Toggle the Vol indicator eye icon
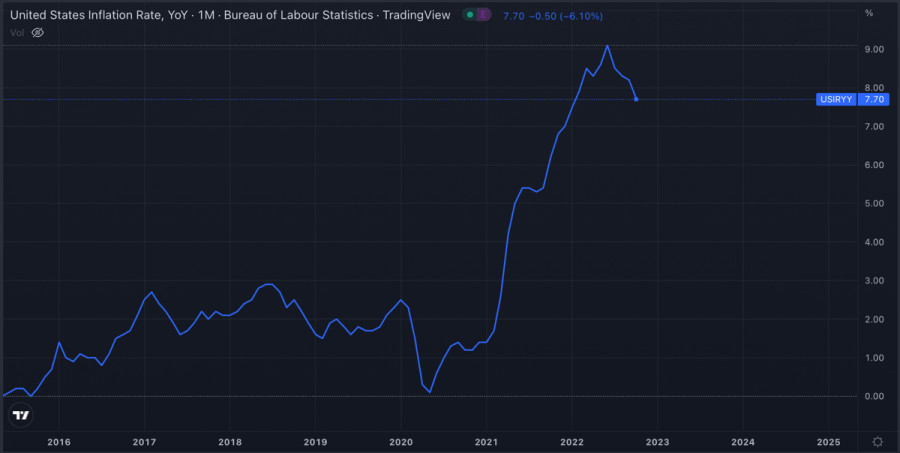 coord(38,32)
